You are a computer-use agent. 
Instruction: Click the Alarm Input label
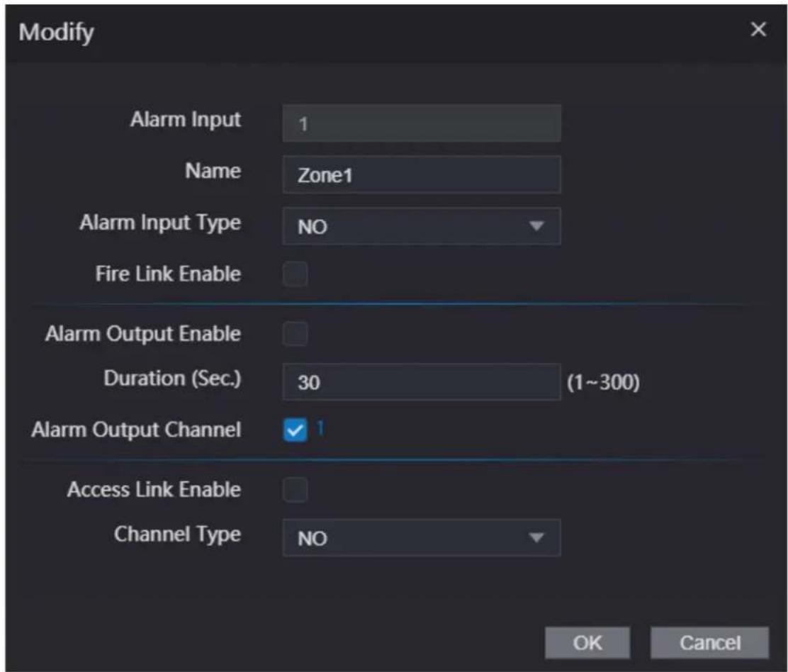tap(186, 120)
